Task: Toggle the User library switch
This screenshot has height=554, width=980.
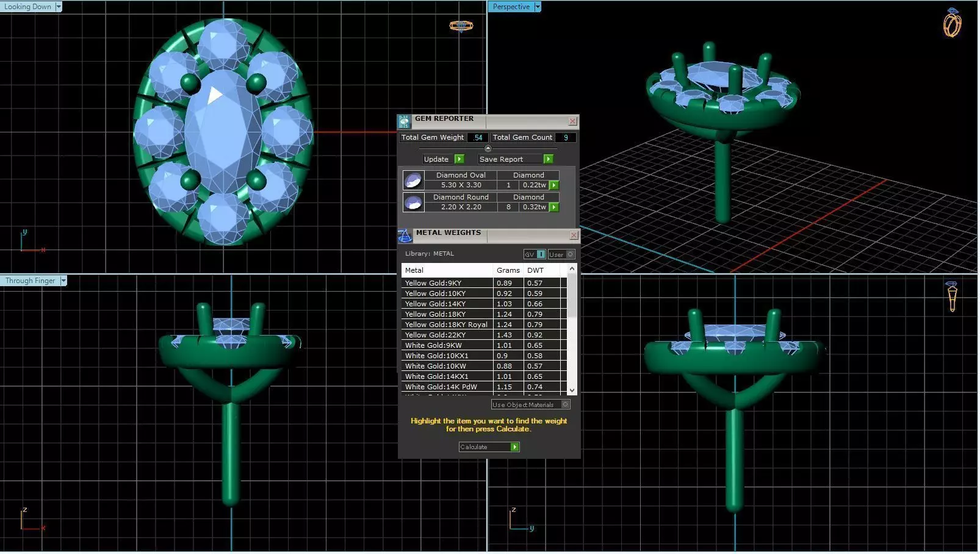Action: pos(561,254)
